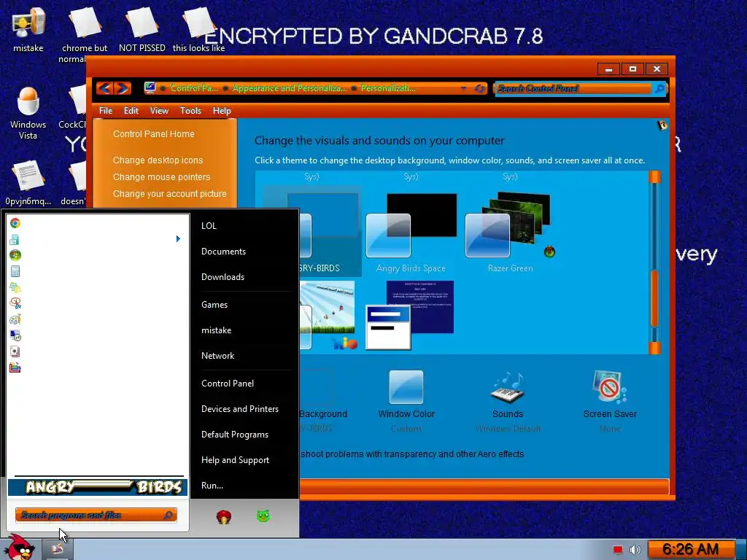Open the View menu
Image resolution: width=747 pixels, height=560 pixels.
click(x=159, y=111)
